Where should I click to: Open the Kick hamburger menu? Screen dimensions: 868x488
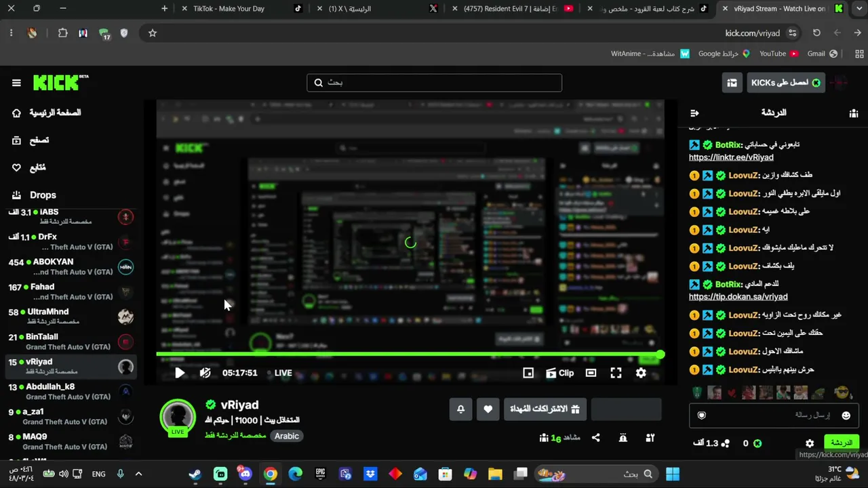click(x=16, y=83)
